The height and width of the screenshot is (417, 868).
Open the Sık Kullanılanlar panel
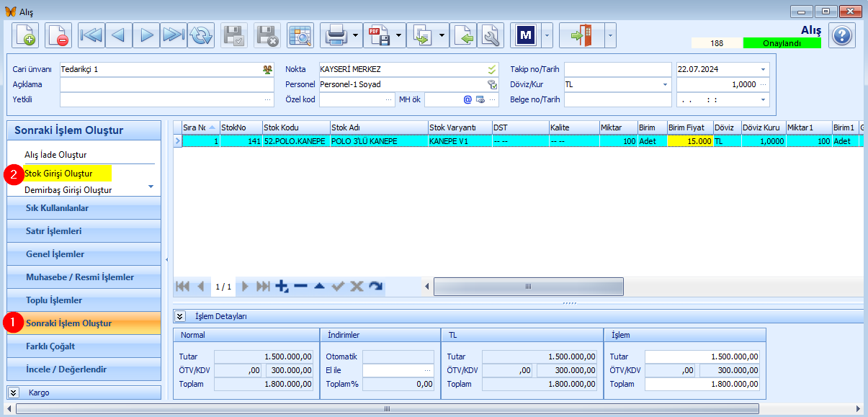click(84, 208)
